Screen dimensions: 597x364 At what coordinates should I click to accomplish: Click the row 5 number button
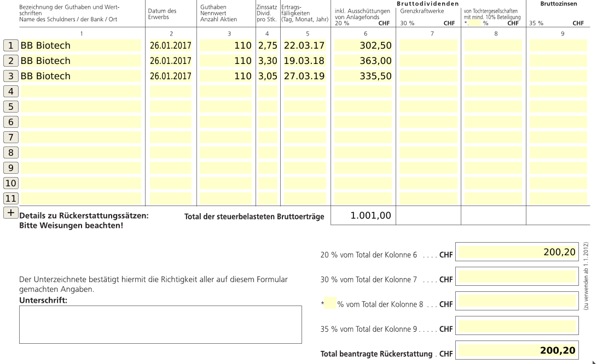click(x=10, y=107)
